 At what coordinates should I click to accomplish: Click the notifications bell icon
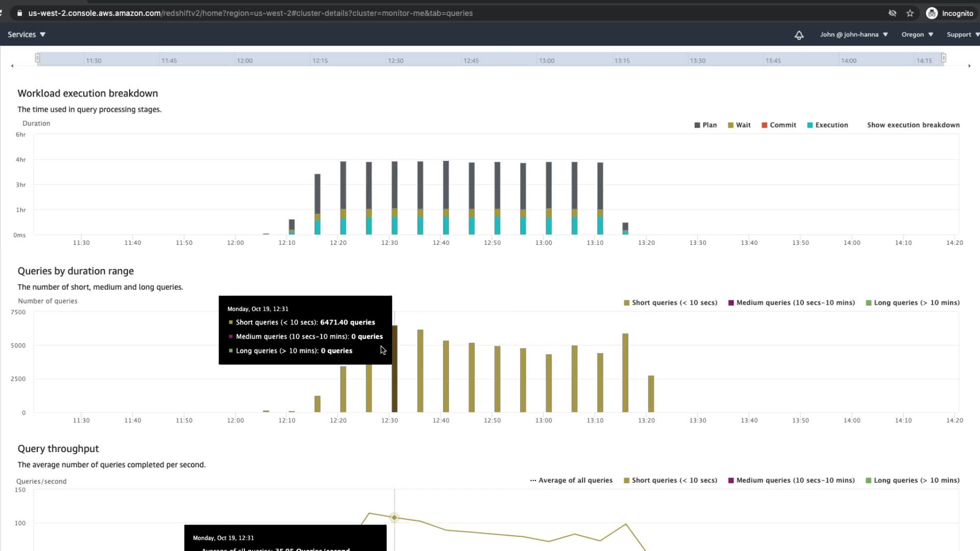click(799, 35)
